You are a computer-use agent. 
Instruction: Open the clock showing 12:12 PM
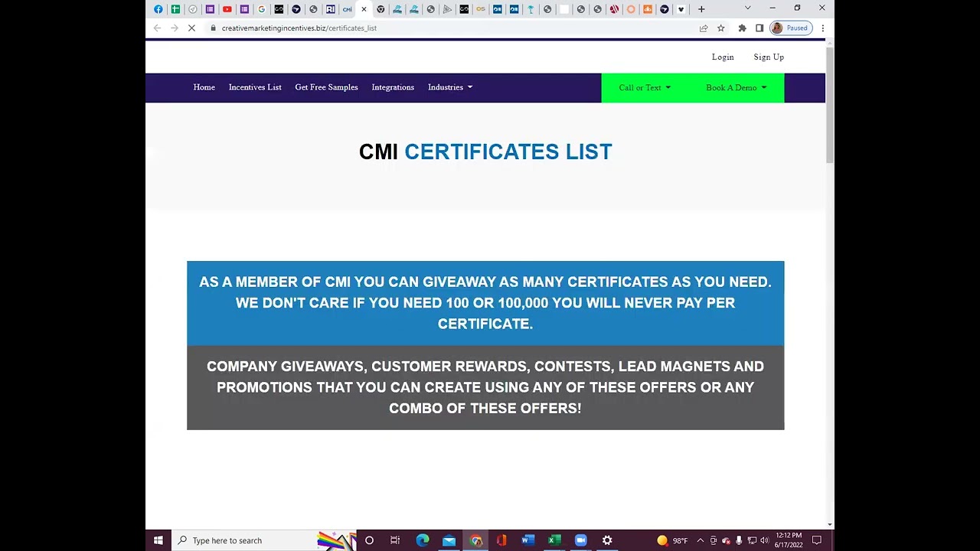coord(789,540)
